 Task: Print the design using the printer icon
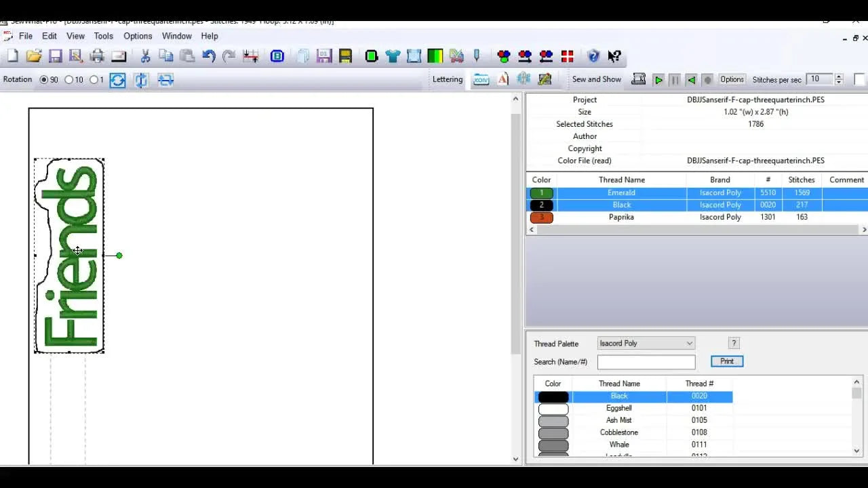click(x=97, y=56)
